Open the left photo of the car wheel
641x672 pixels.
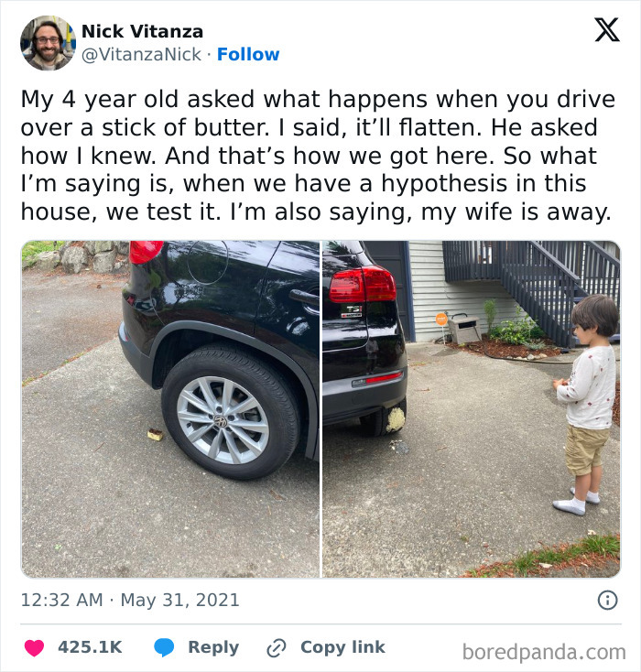coord(170,408)
